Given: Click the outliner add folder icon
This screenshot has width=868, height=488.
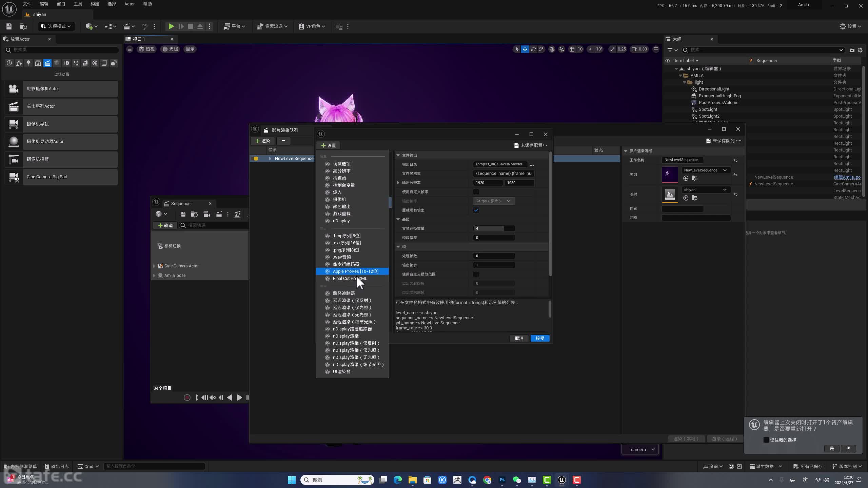Looking at the screenshot, I should (x=852, y=50).
